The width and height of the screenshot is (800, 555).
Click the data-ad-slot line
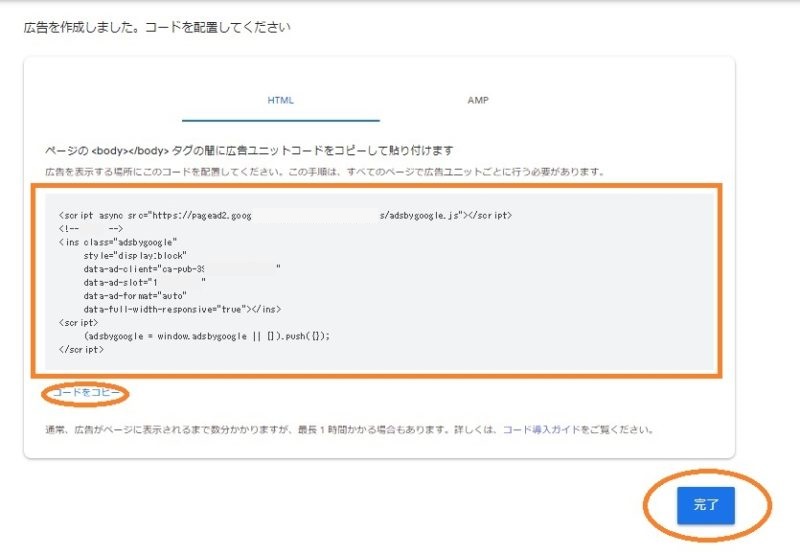(145, 282)
